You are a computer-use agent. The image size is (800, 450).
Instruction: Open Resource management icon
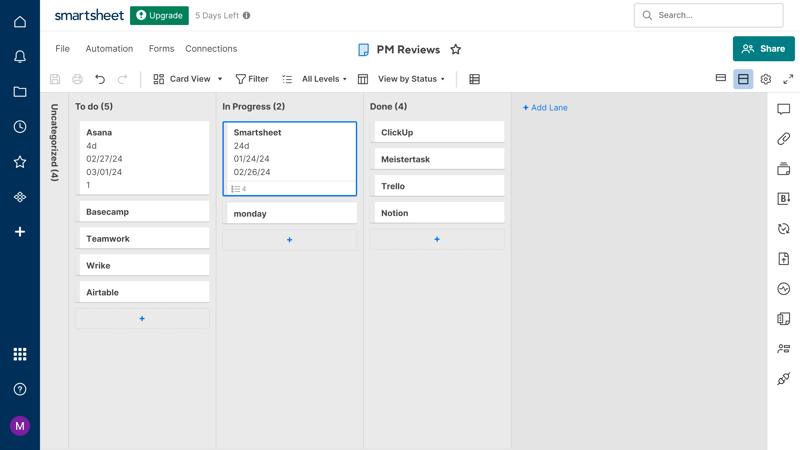pyautogui.click(x=784, y=348)
